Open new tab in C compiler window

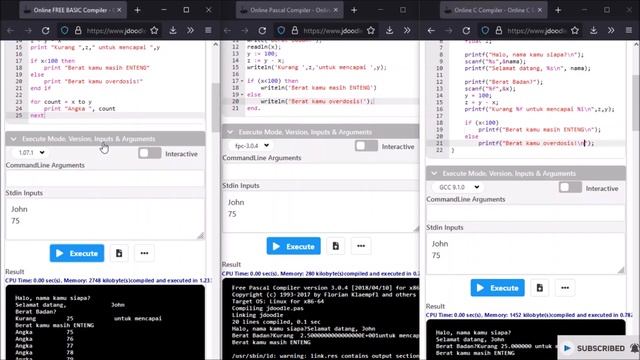click(558, 10)
